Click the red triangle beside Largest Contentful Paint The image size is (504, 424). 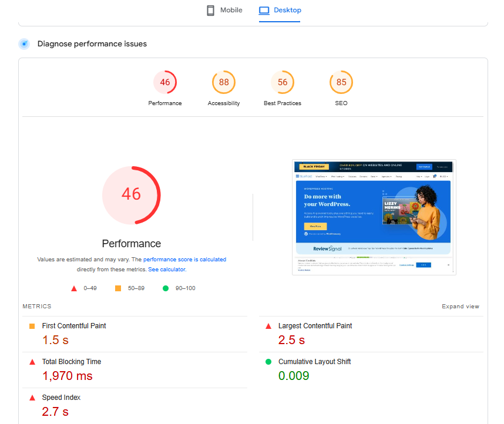pyautogui.click(x=268, y=327)
